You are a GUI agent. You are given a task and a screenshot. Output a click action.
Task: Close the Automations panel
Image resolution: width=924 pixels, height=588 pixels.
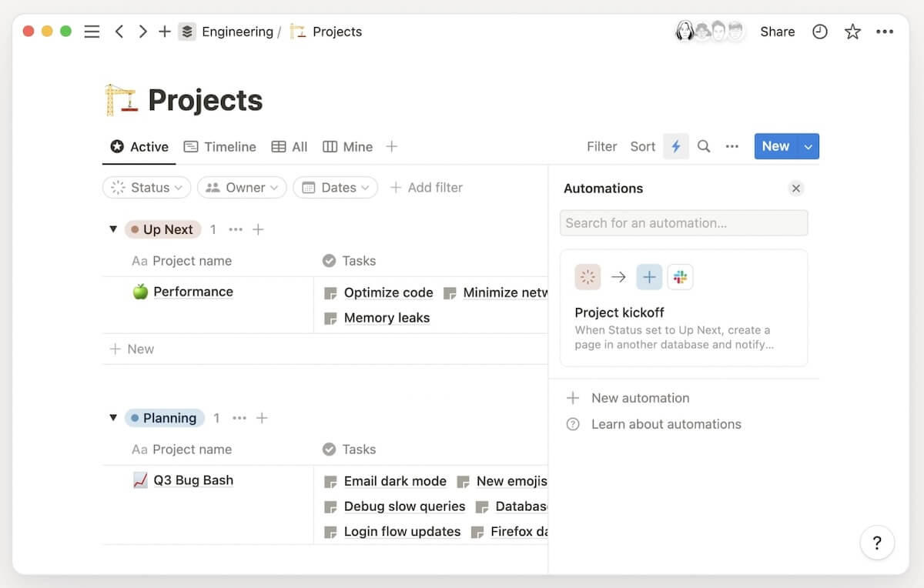796,189
